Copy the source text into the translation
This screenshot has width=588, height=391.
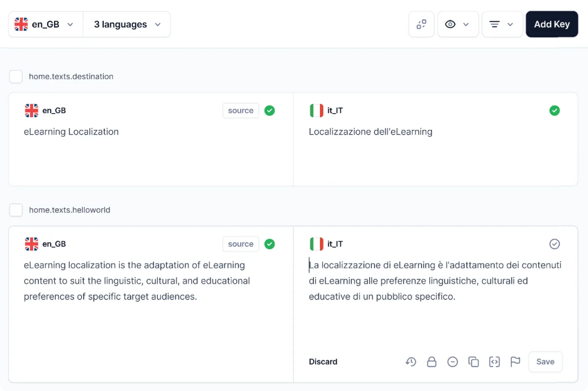point(474,362)
